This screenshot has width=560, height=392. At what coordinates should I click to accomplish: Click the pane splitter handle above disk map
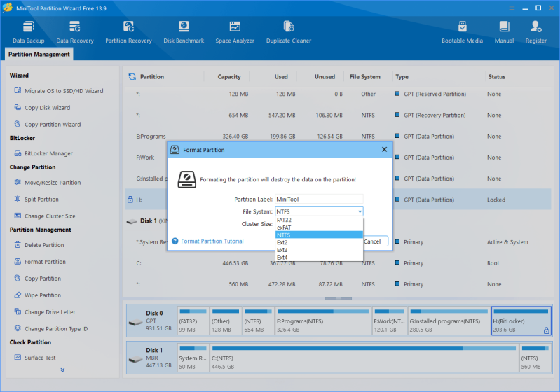(339, 298)
